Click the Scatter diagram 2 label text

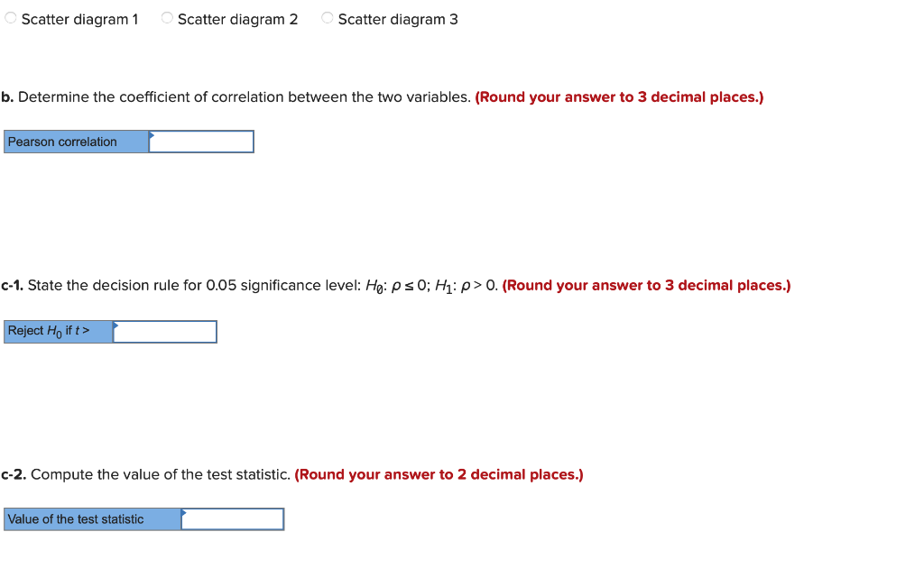coord(236,19)
